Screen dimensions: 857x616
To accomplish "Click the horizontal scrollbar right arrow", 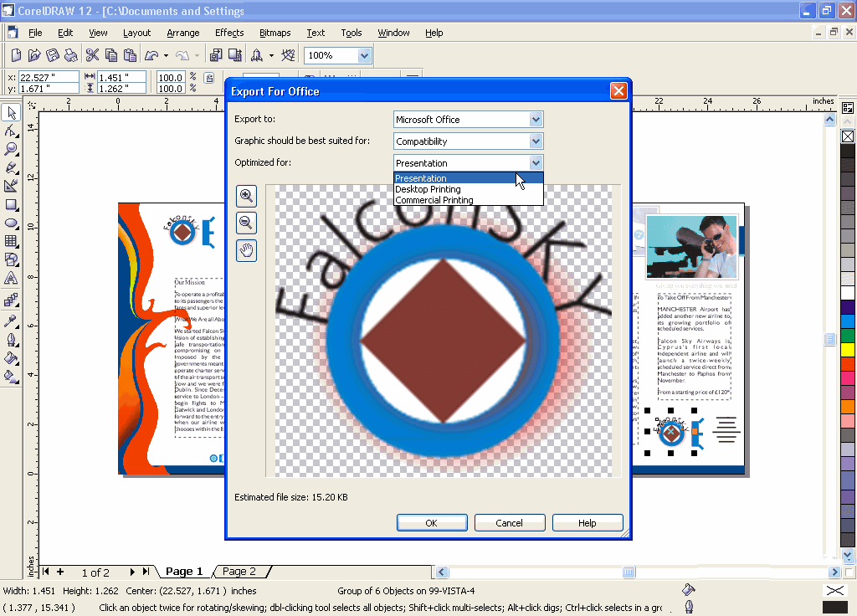I will pyautogui.click(x=834, y=572).
